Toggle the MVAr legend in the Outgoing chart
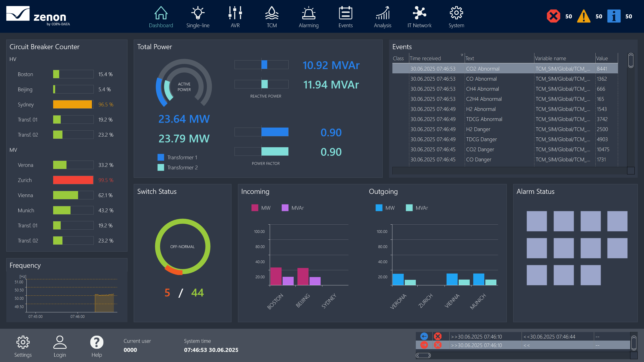Image resolution: width=644 pixels, height=362 pixels. pos(409,208)
